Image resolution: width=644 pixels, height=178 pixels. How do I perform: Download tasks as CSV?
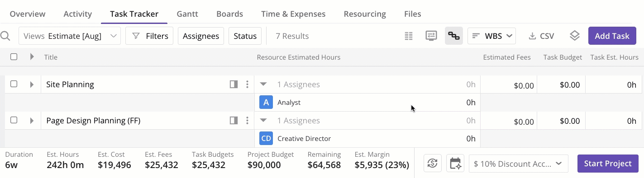[x=541, y=36]
